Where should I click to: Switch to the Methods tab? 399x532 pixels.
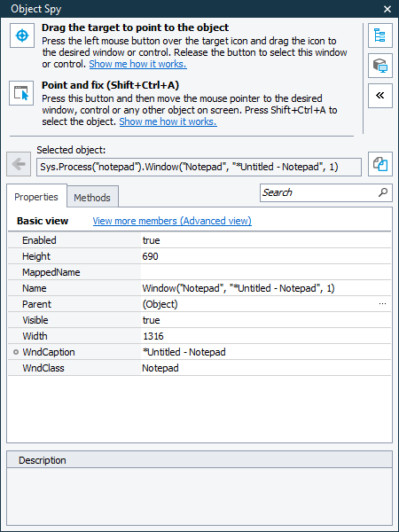click(x=92, y=197)
